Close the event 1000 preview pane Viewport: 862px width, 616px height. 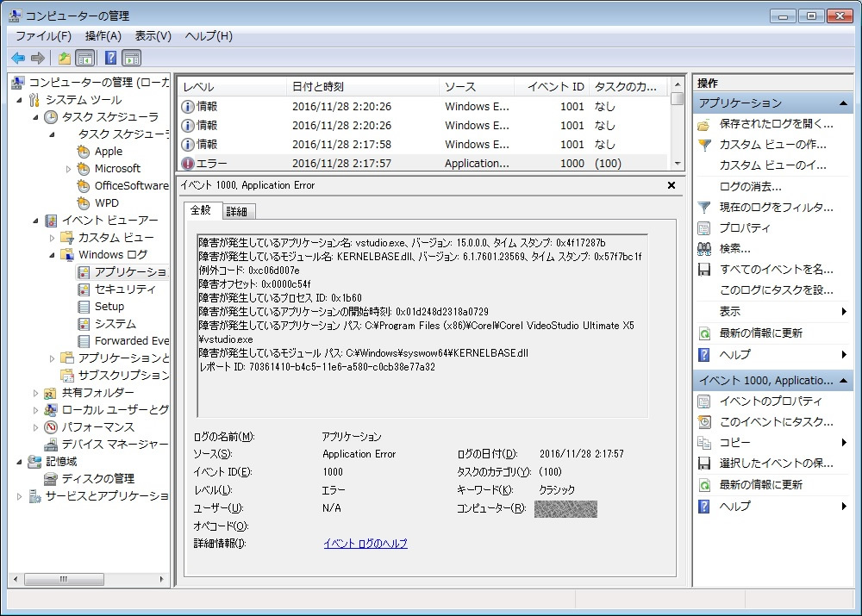click(x=671, y=186)
